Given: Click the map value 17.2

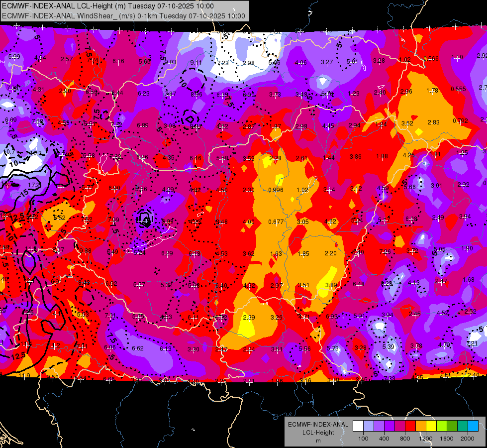Looking at the screenshot, I should tap(33, 185).
